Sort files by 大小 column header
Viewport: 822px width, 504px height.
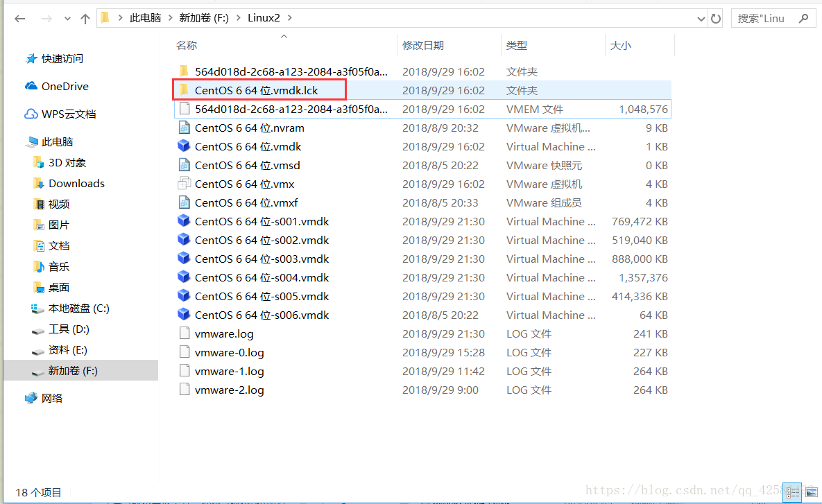[621, 46]
